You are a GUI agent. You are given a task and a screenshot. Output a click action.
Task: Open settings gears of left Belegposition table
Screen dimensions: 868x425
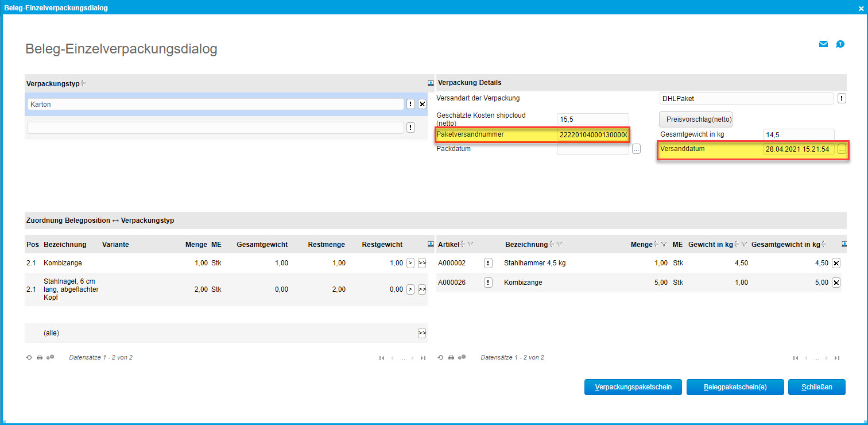(x=51, y=357)
